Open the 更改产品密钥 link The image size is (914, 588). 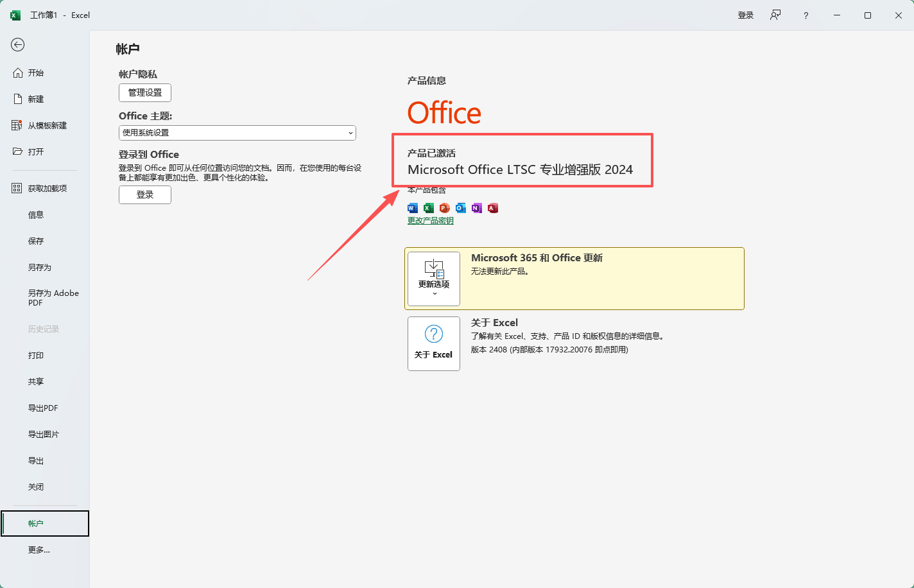coord(429,220)
